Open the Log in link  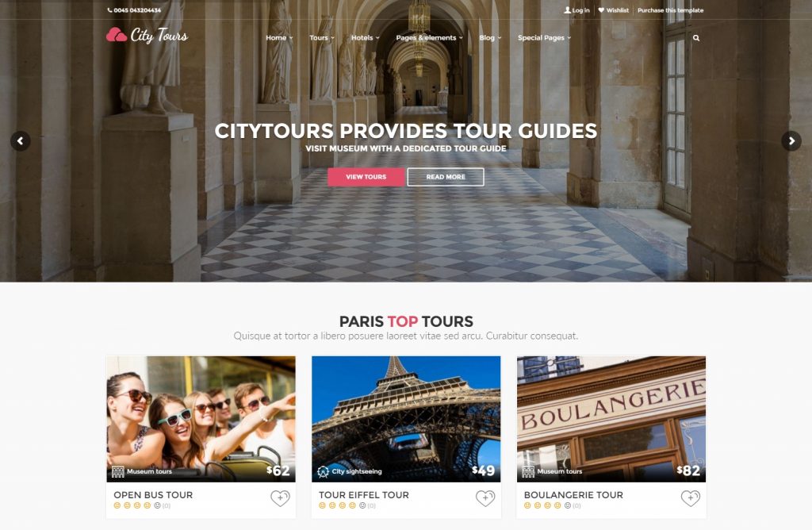[x=576, y=10]
